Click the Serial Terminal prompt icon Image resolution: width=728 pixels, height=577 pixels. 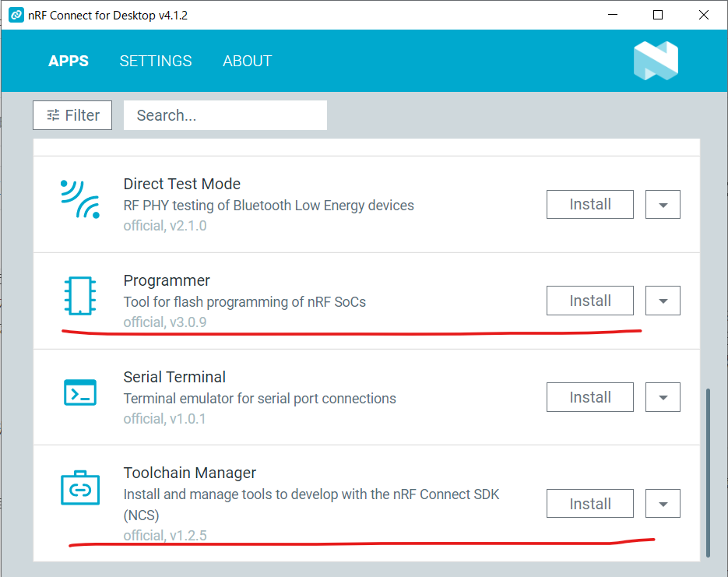tap(80, 392)
